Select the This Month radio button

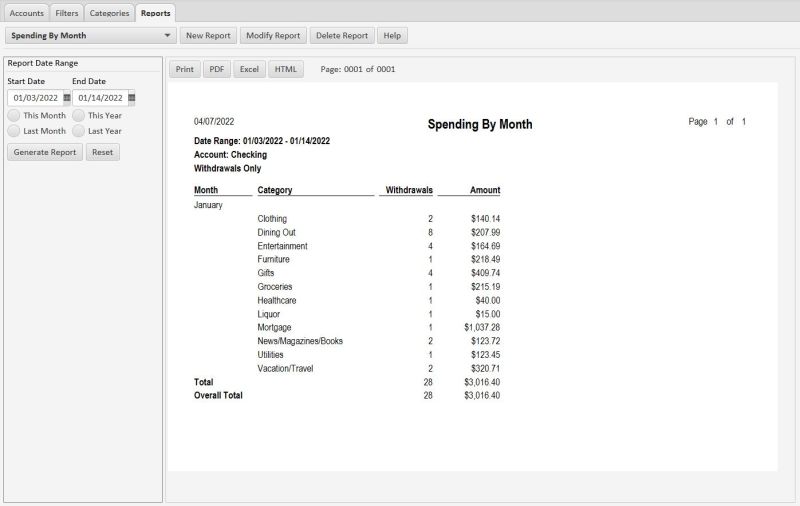(x=14, y=115)
